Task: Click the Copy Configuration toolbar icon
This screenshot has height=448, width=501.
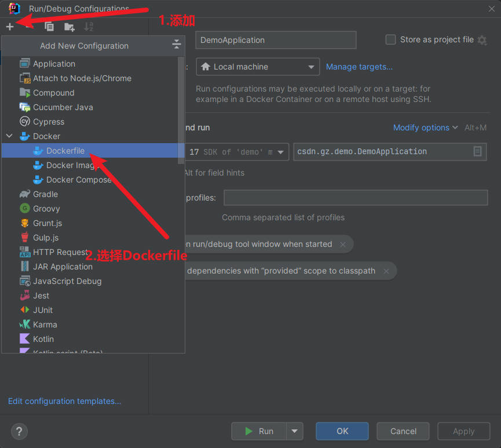Action: point(49,27)
